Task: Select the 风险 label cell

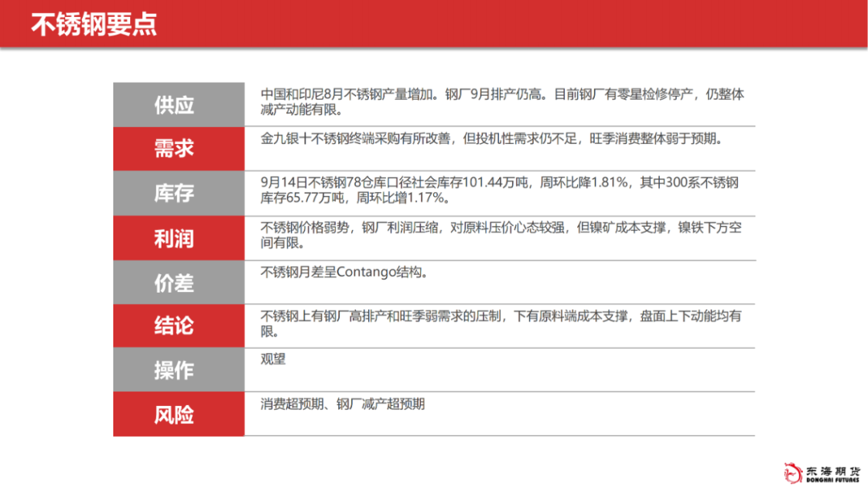Action: pyautogui.click(x=178, y=414)
